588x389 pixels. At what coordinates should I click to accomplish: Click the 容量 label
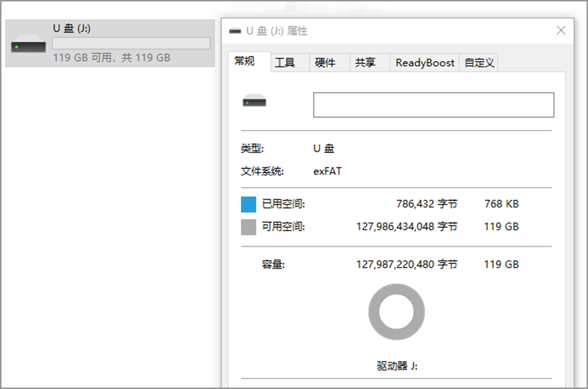(x=273, y=265)
